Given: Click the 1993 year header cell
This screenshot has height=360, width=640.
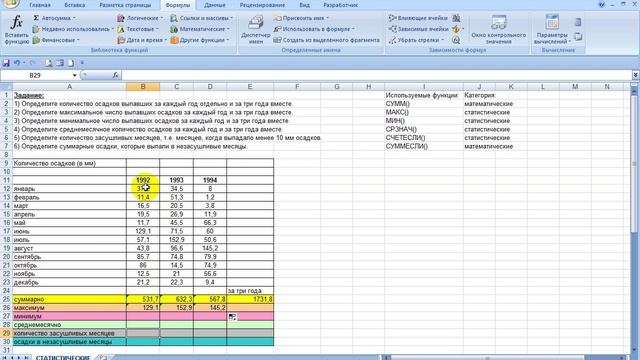Looking at the screenshot, I should 176,180.
